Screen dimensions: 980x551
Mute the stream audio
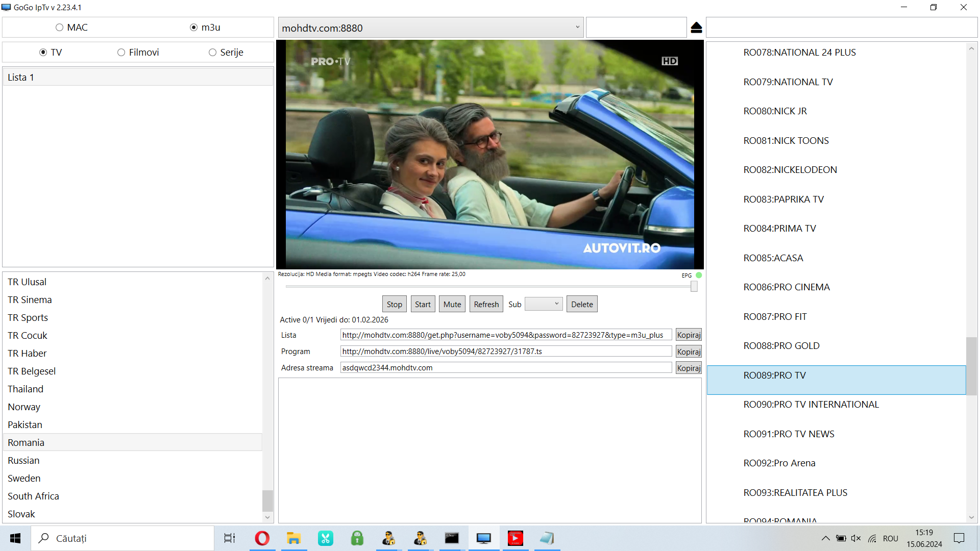tap(452, 304)
